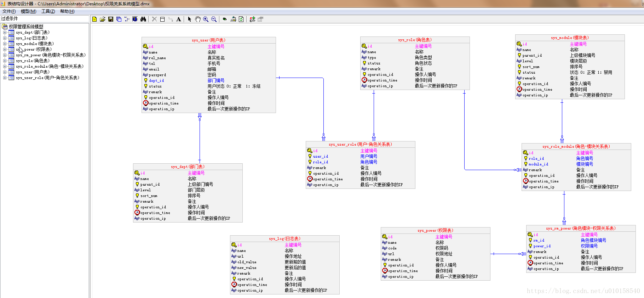The image size is (644, 298).
Task: Expand the sys_module (模块表) tree node
Action: 5,44
